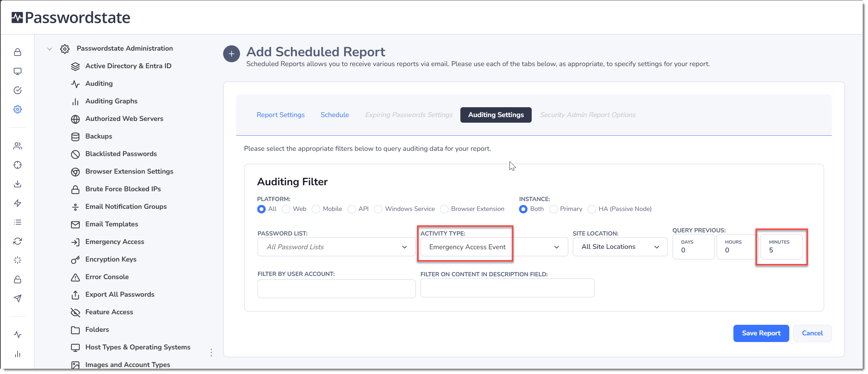The width and height of the screenshot is (868, 374).
Task: Click the Days query field
Action: [x=693, y=247]
